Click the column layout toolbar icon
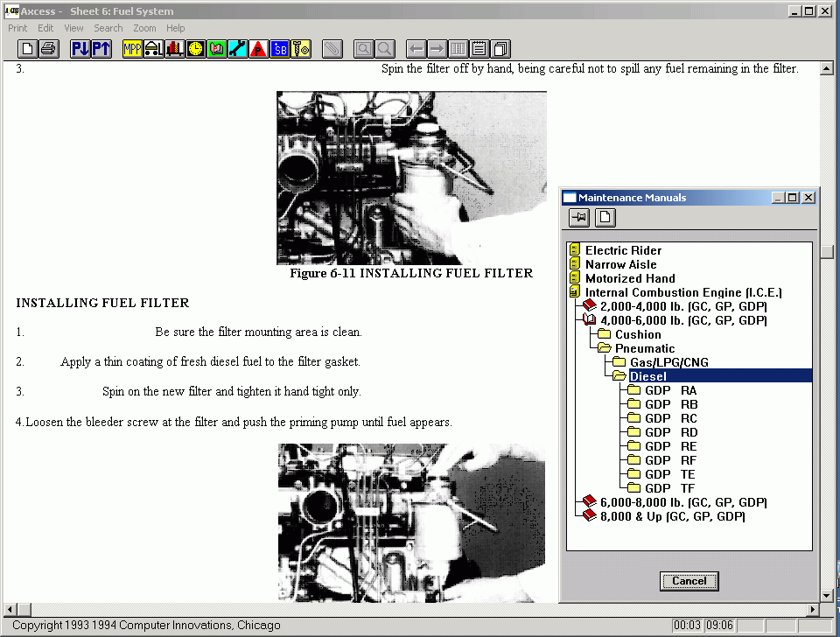 click(x=458, y=49)
